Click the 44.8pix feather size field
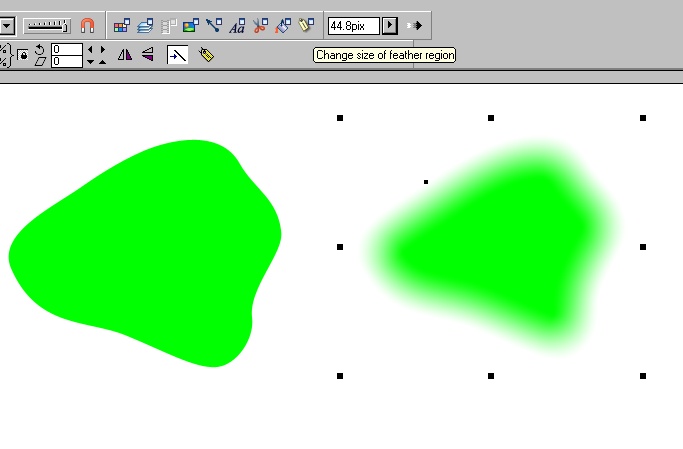The image size is (683, 449). [354, 26]
